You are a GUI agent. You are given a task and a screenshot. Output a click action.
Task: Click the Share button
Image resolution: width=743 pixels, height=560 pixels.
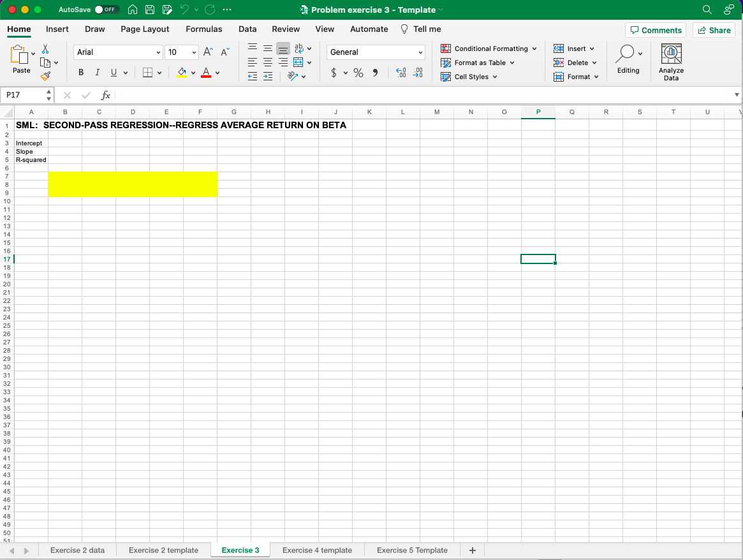tap(714, 29)
